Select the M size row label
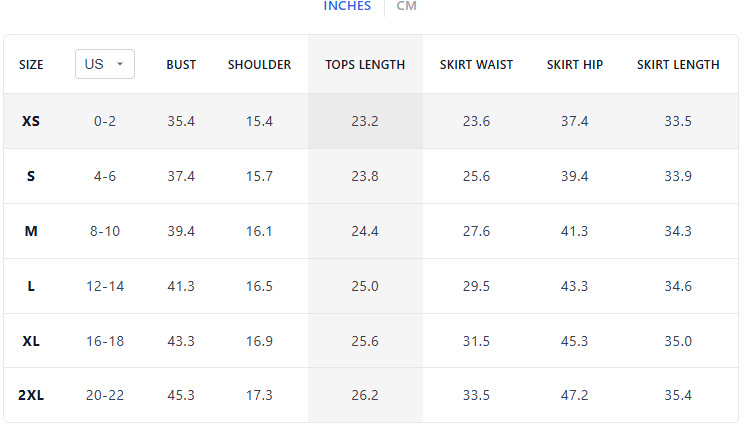The width and height of the screenshot is (749, 432). pos(31,231)
